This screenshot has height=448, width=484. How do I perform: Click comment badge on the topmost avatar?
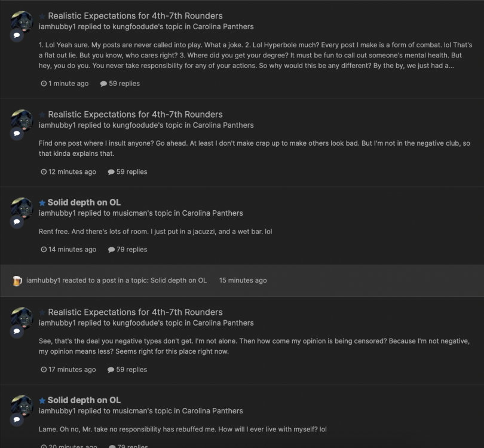[x=17, y=35]
